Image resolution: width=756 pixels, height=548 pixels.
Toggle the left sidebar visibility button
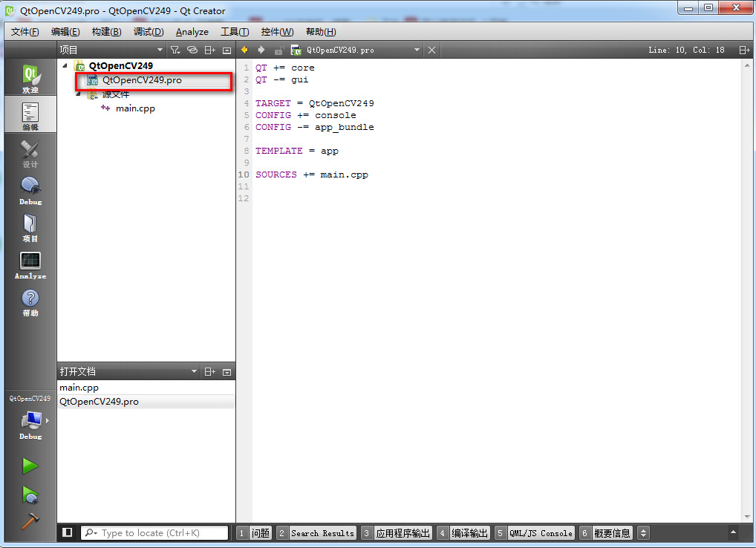pyautogui.click(x=68, y=532)
